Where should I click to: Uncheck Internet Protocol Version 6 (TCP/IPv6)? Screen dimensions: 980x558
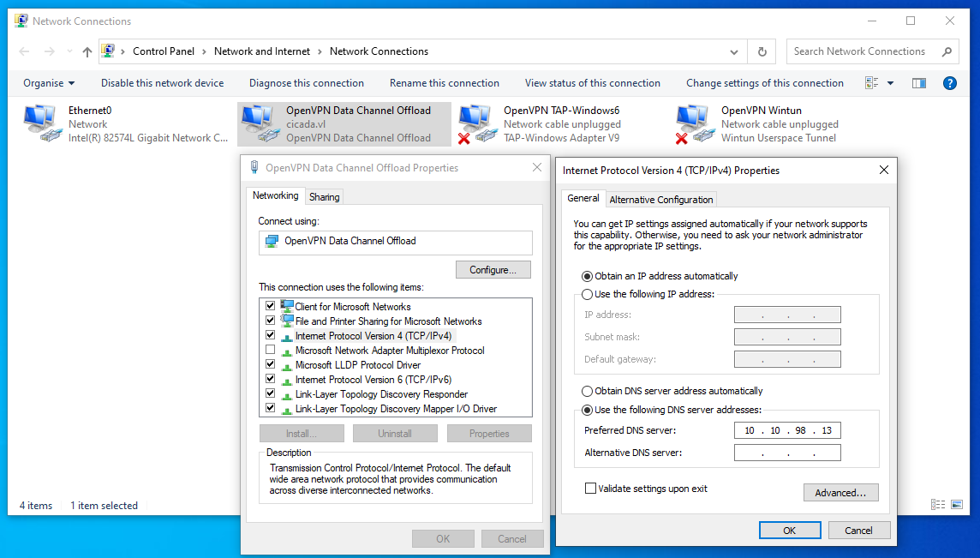click(270, 379)
